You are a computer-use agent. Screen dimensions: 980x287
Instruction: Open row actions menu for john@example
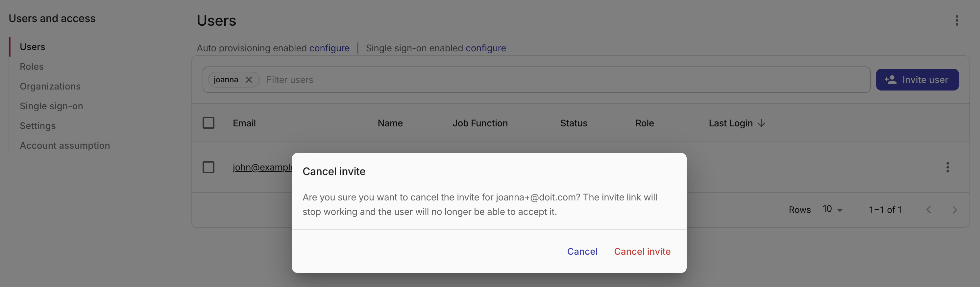tap(947, 167)
